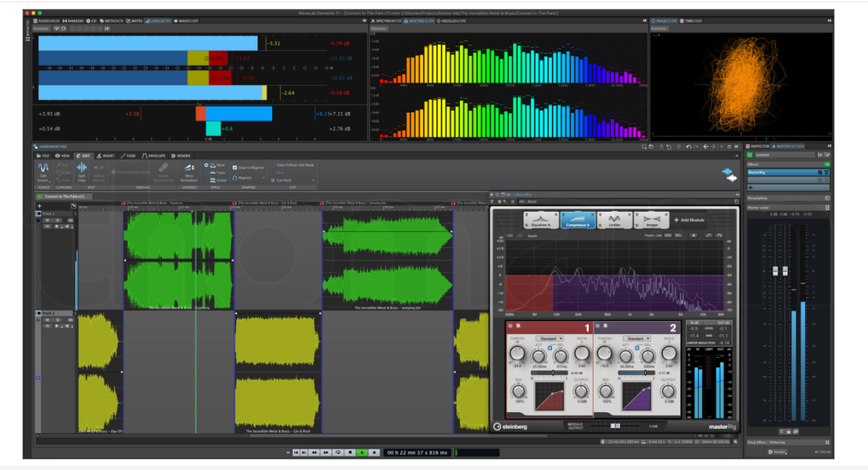Switch to the Insert tab
This screenshot has height=470, width=868.
click(106, 155)
